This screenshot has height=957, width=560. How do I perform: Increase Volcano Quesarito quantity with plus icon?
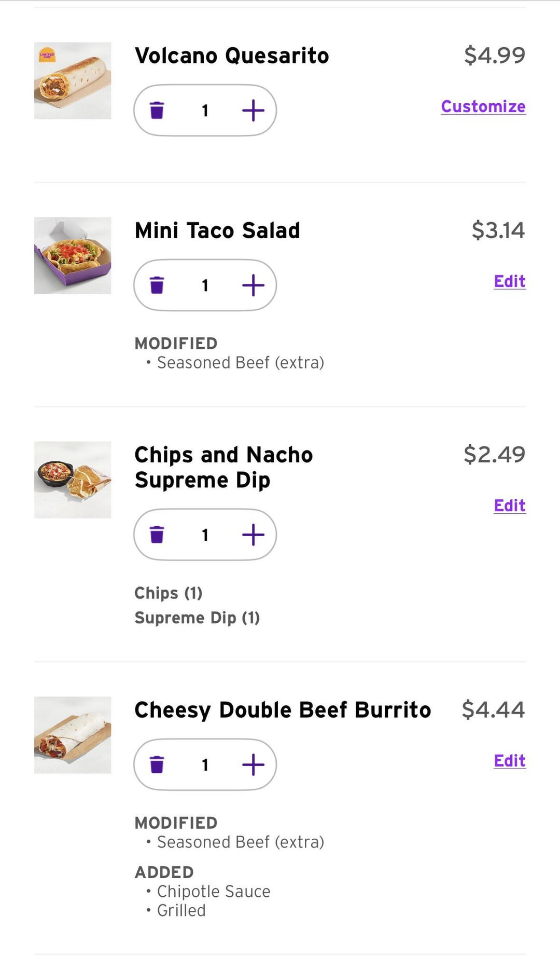253,111
